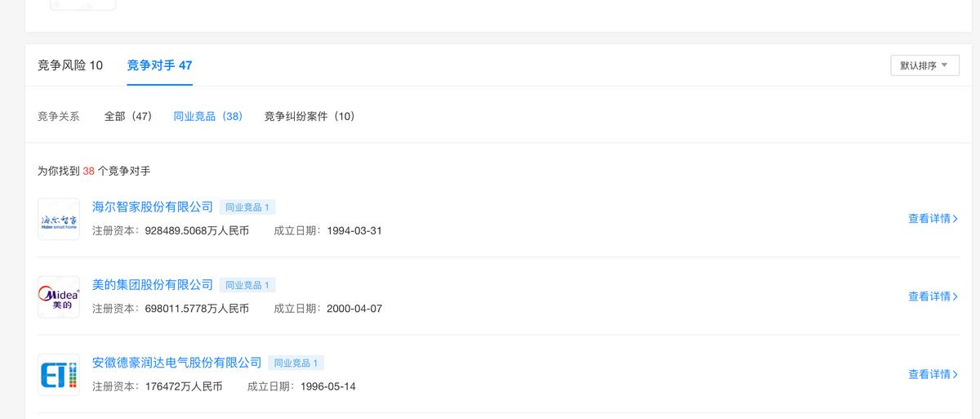Switch to the 竞争风险 10 tab
Viewport: 980px width, 419px height.
click(70, 65)
